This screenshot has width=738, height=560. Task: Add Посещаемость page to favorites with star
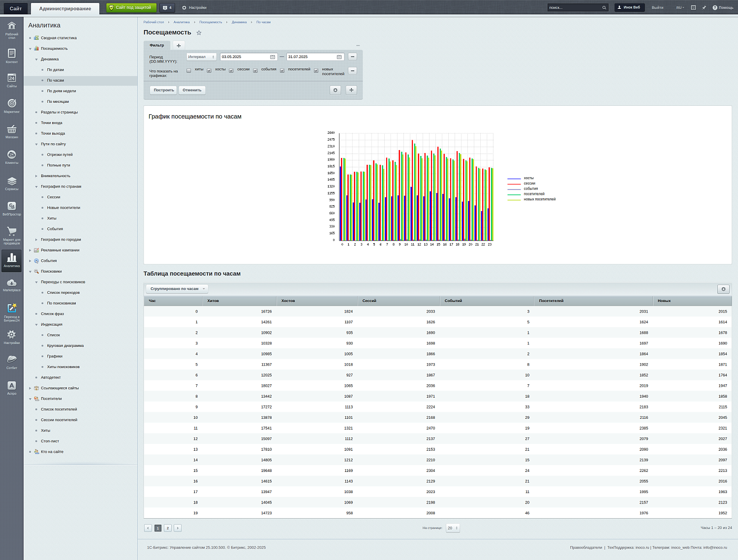click(x=199, y=33)
